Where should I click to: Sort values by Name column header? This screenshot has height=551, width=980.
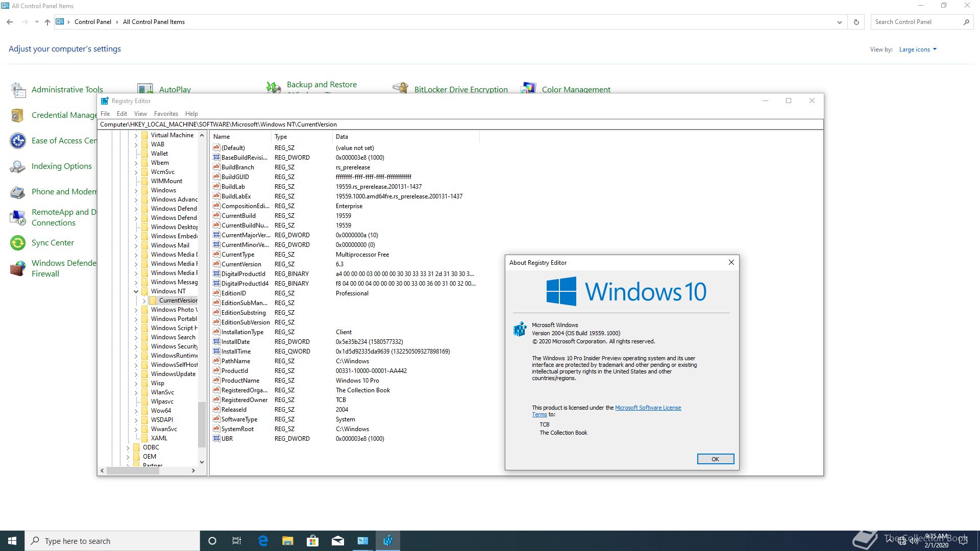pyautogui.click(x=240, y=137)
